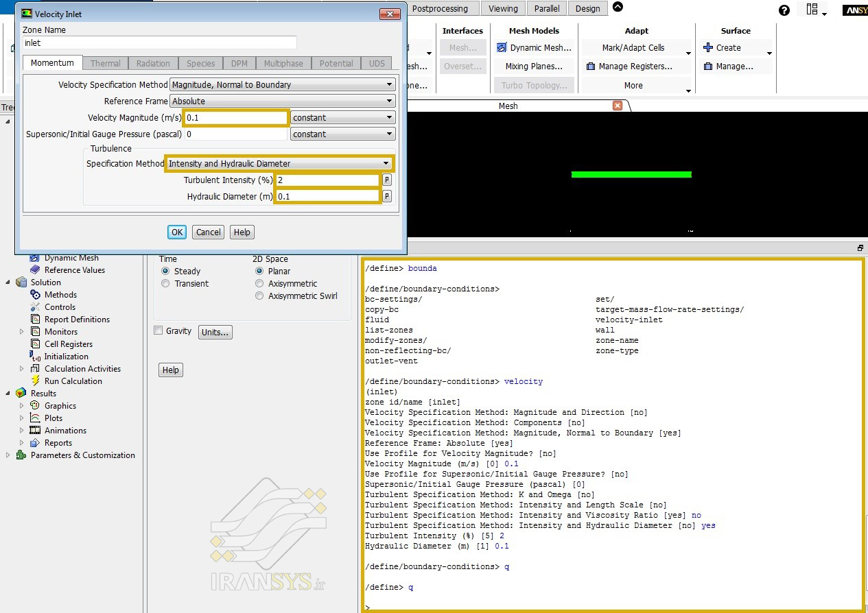Expand the Parameters & Customization node
This screenshot has height=613, width=868.
(8, 455)
